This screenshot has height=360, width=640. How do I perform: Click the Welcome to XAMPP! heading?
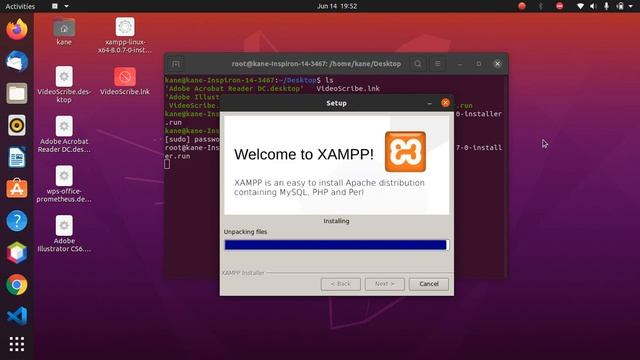click(304, 154)
